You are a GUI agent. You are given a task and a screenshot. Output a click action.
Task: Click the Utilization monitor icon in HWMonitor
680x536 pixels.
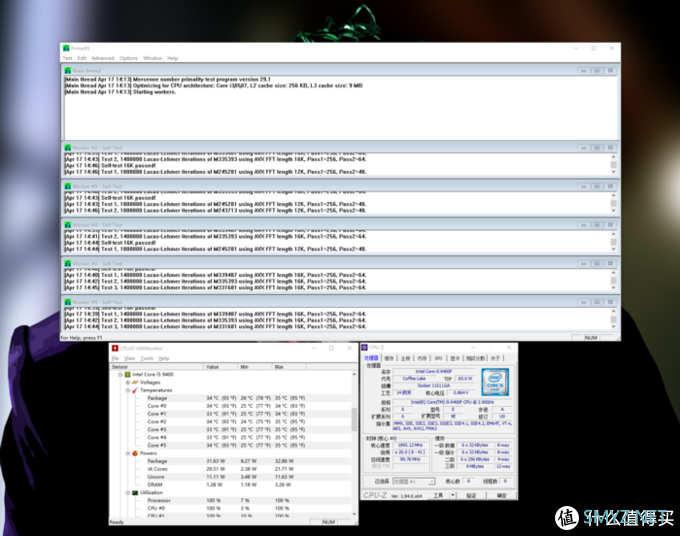coord(135,493)
